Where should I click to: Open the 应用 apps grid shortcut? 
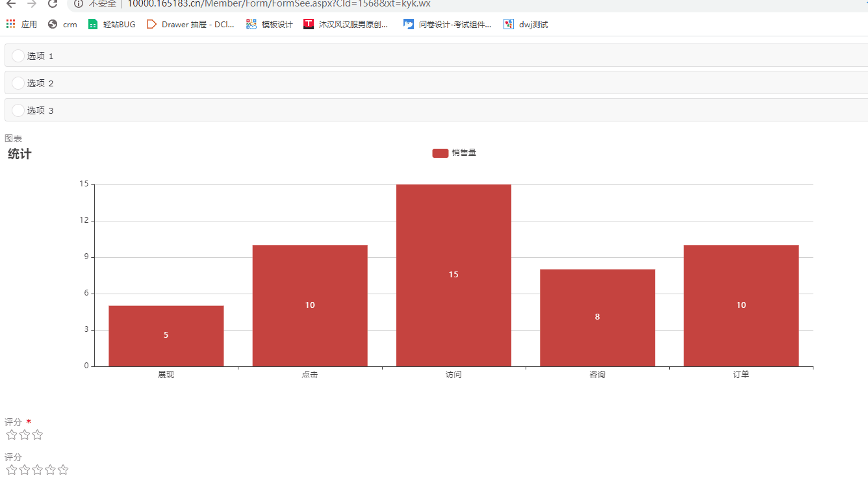point(21,25)
